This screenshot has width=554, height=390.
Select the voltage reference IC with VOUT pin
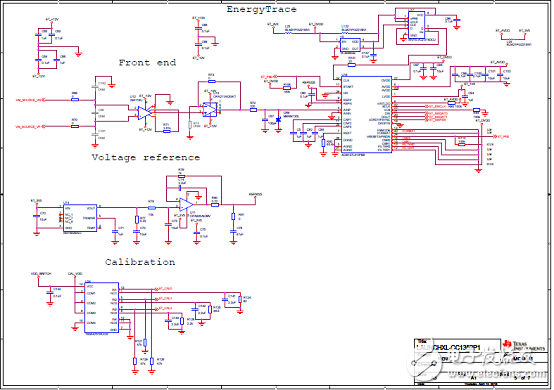point(80,218)
